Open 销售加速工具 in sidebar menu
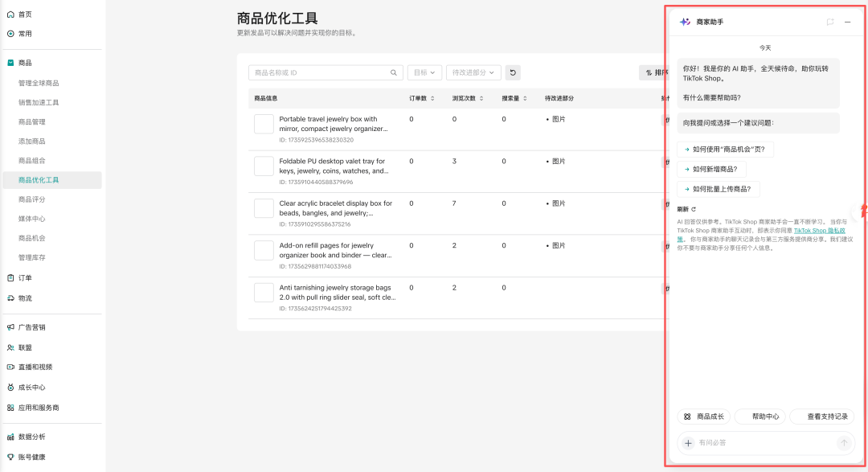This screenshot has height=472, width=868. pos(39,102)
